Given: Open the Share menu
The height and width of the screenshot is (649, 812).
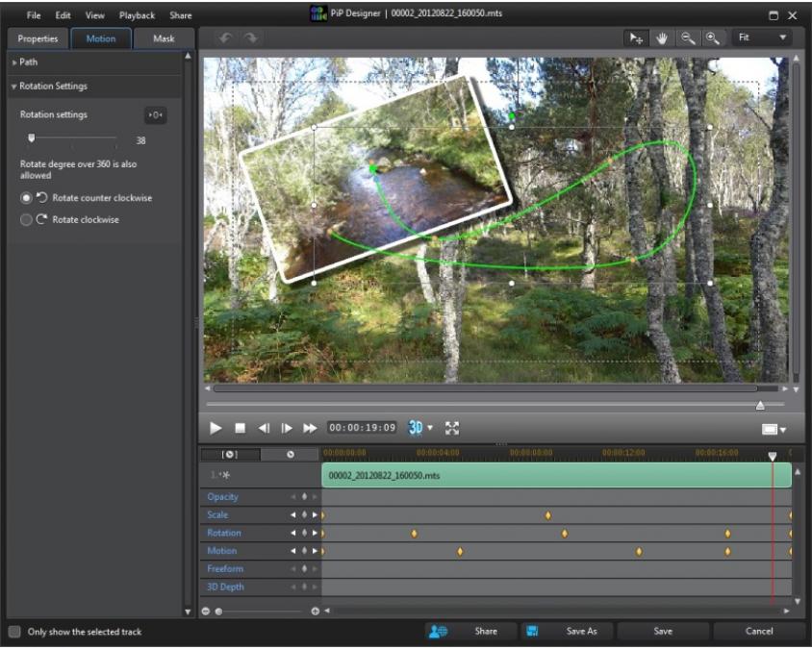Looking at the screenshot, I should coord(181,15).
